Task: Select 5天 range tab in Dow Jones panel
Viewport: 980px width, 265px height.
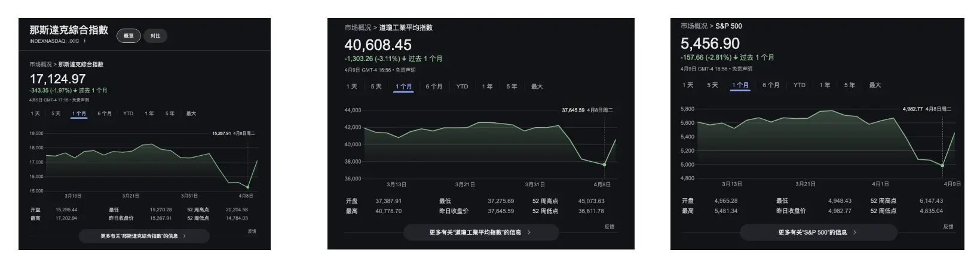Action: click(x=376, y=87)
